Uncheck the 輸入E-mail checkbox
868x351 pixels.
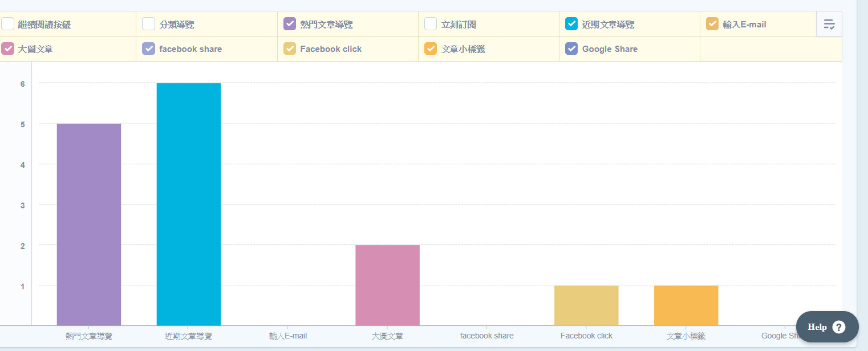pos(712,24)
